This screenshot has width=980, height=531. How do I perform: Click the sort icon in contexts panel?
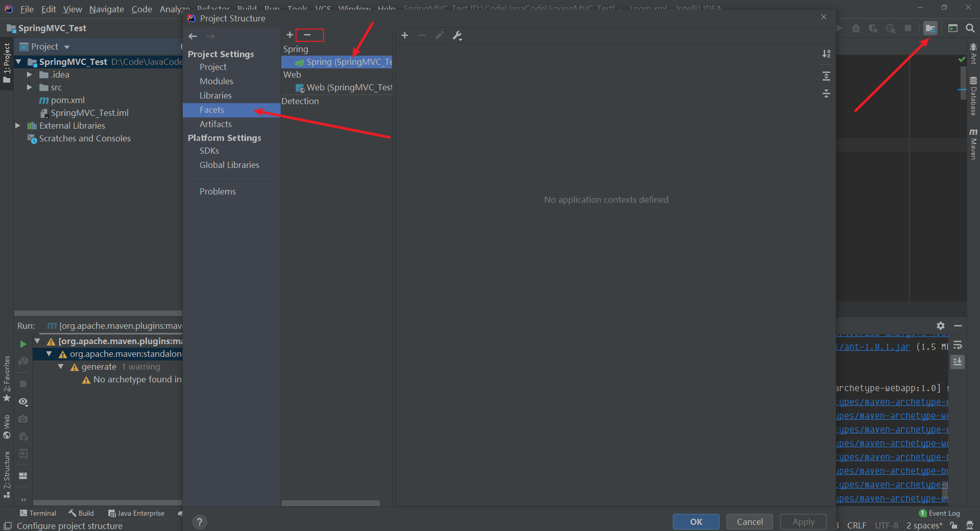tap(826, 54)
